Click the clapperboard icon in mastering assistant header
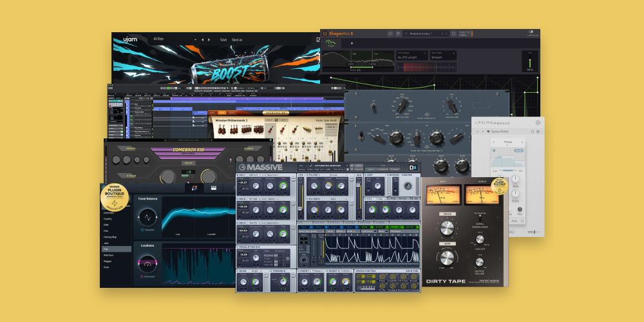This screenshot has height=322, width=644. coord(213,187)
